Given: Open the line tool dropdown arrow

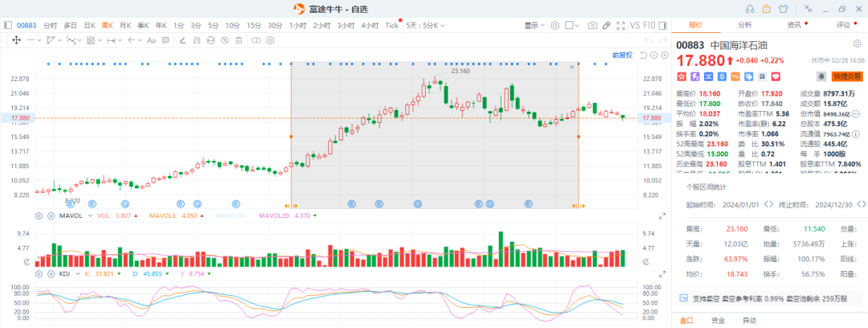Looking at the screenshot, I should coord(40,40).
